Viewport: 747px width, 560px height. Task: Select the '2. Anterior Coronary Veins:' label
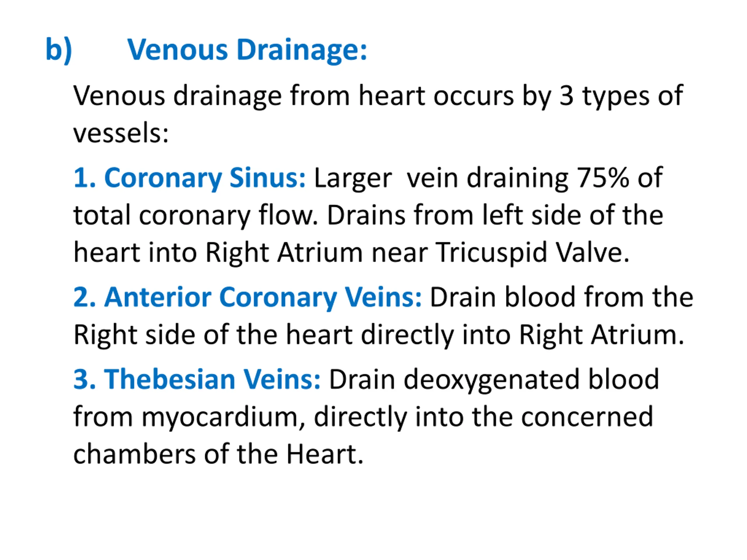[x=247, y=297]
